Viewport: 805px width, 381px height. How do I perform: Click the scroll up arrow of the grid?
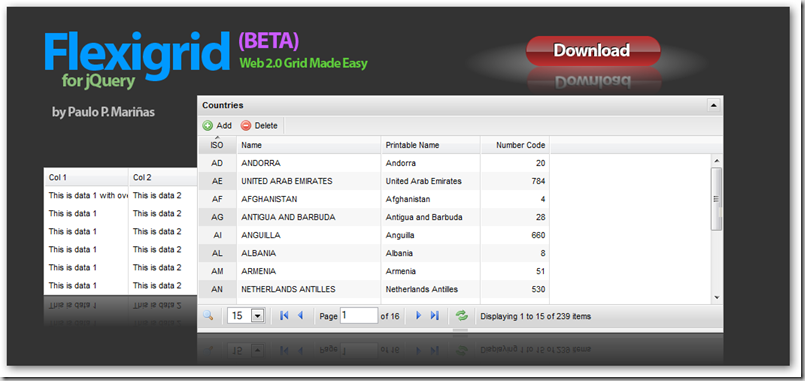click(717, 161)
